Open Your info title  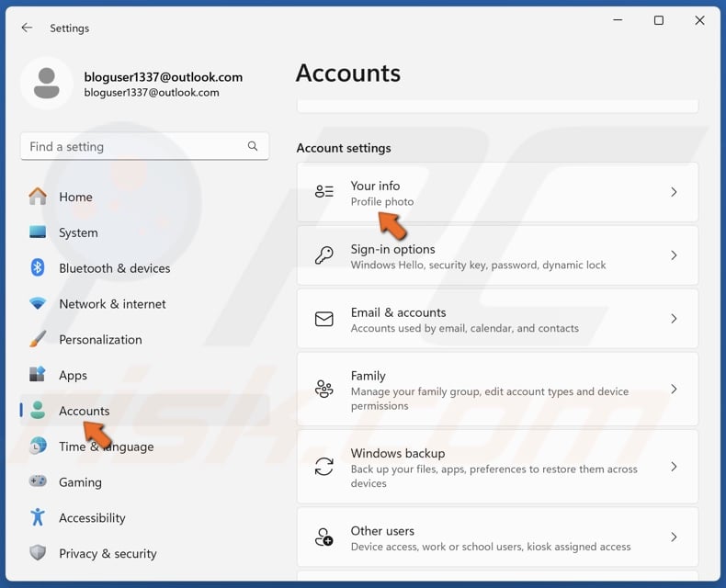click(375, 186)
